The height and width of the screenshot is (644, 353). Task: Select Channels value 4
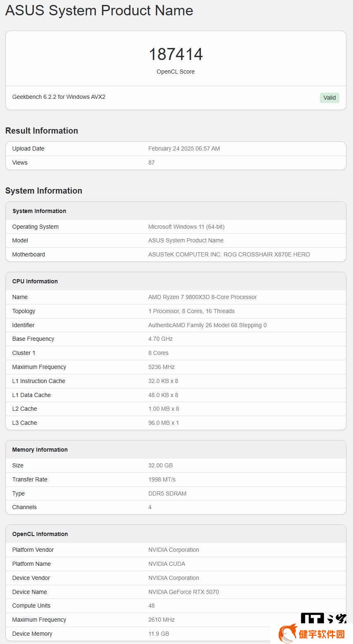click(x=150, y=507)
